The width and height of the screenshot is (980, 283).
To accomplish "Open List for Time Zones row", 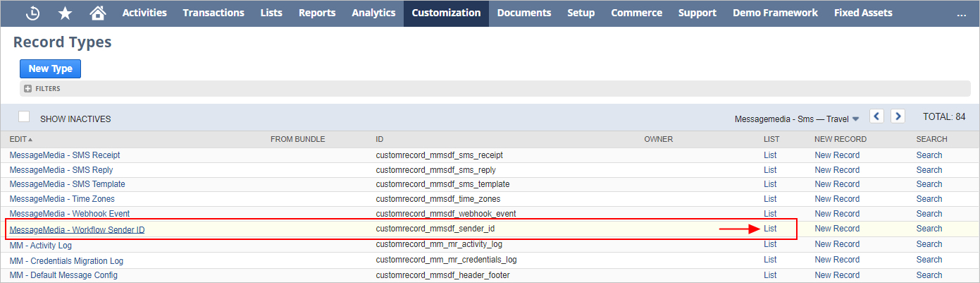I will pos(770,199).
